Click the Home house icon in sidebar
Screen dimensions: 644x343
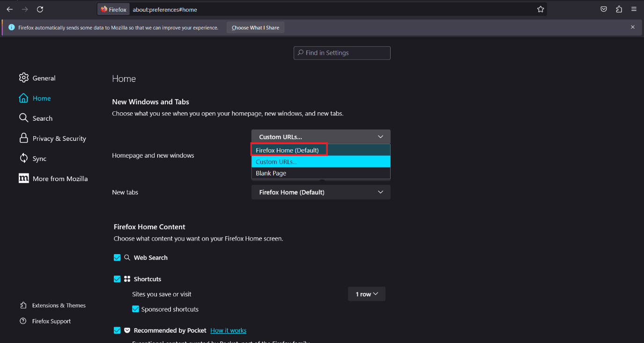pyautogui.click(x=23, y=98)
